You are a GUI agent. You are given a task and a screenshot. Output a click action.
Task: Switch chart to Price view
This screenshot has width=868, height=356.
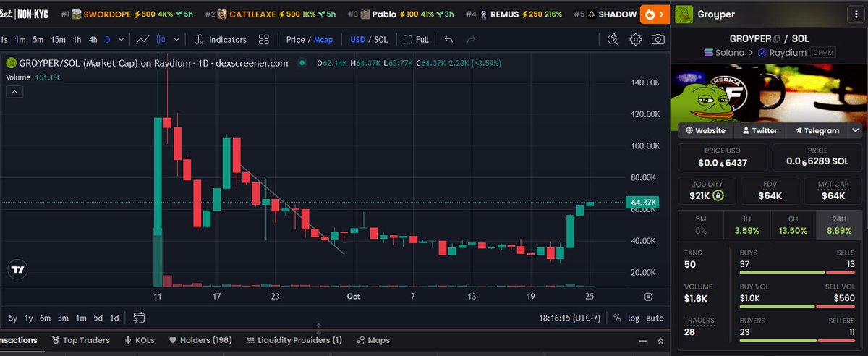tap(294, 40)
